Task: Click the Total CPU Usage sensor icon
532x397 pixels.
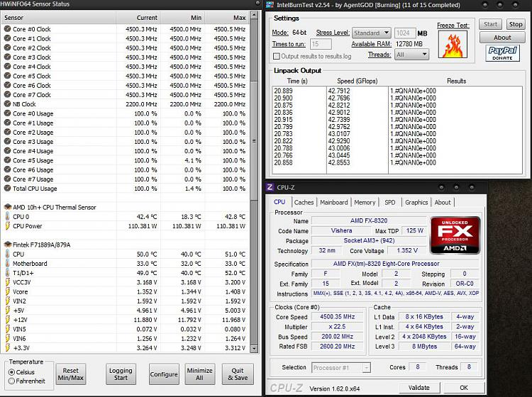Action: [7, 189]
